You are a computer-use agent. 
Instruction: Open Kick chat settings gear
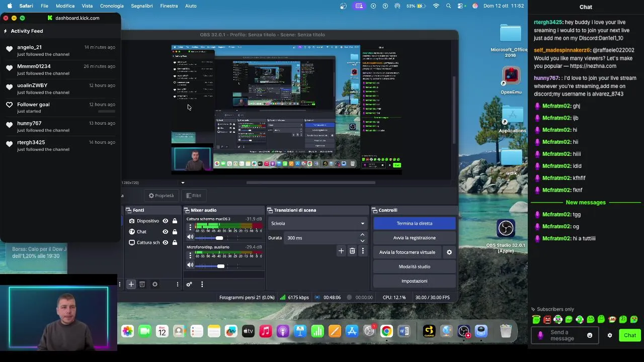[610, 335]
